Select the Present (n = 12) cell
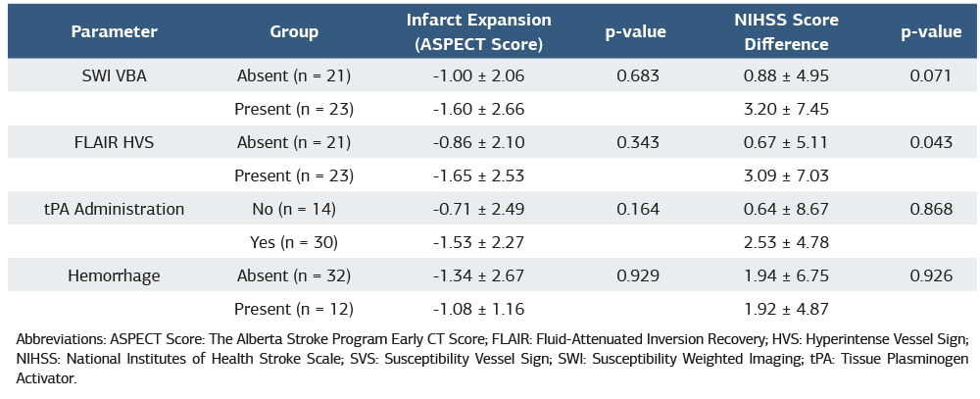The image size is (980, 399). click(x=294, y=309)
